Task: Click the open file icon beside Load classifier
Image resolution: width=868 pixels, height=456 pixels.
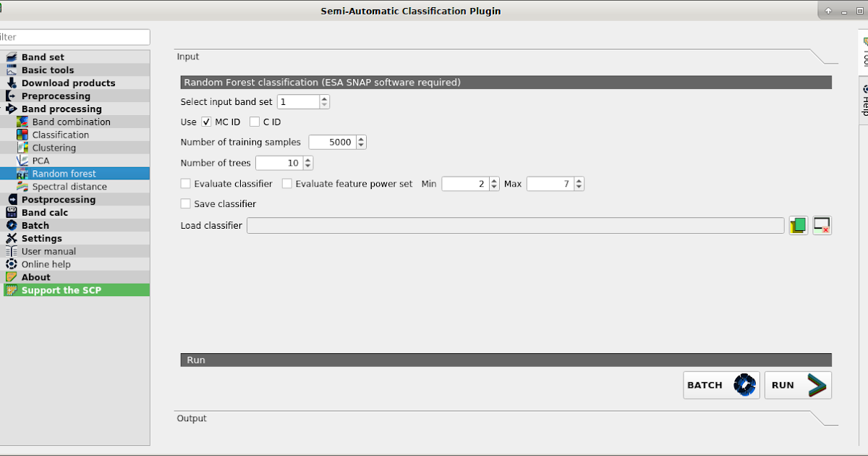Action: (798, 225)
